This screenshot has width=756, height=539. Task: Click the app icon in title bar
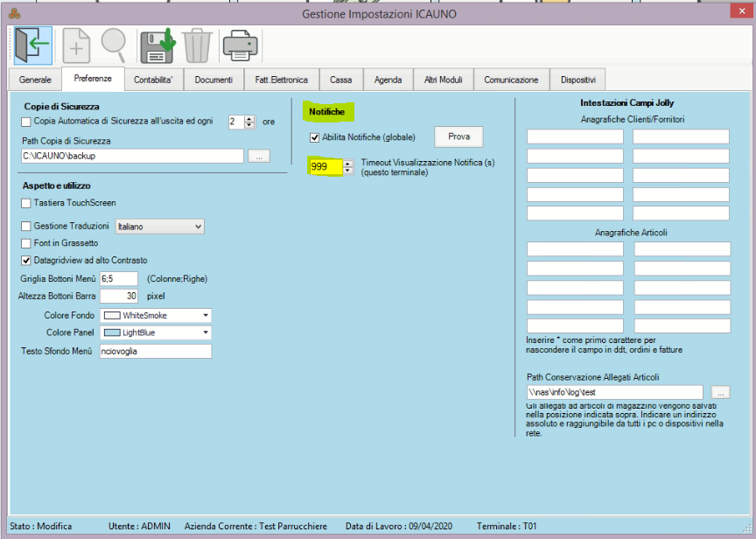(x=13, y=13)
